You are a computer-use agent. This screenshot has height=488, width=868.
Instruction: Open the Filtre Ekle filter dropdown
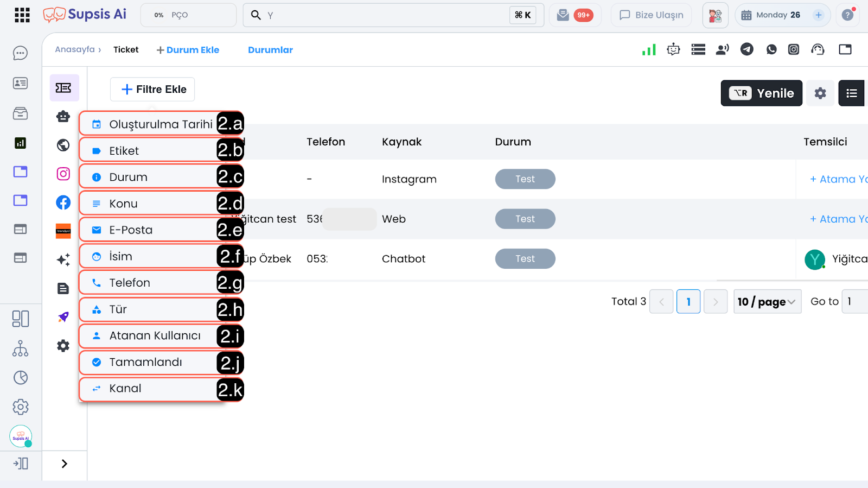pos(152,90)
